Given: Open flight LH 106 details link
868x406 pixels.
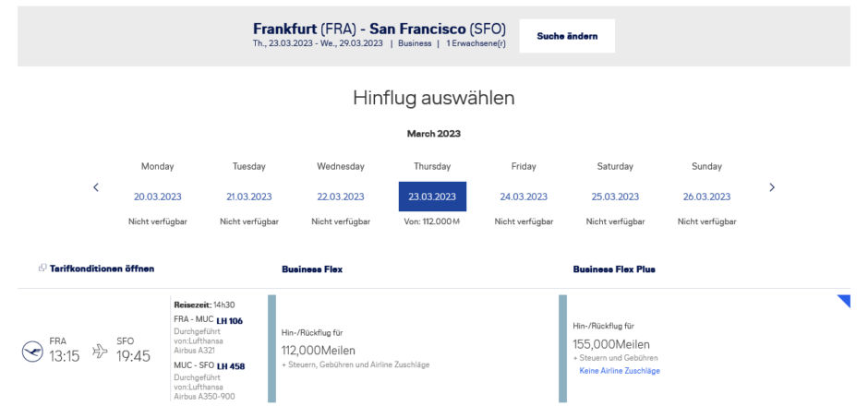Looking at the screenshot, I should (229, 320).
